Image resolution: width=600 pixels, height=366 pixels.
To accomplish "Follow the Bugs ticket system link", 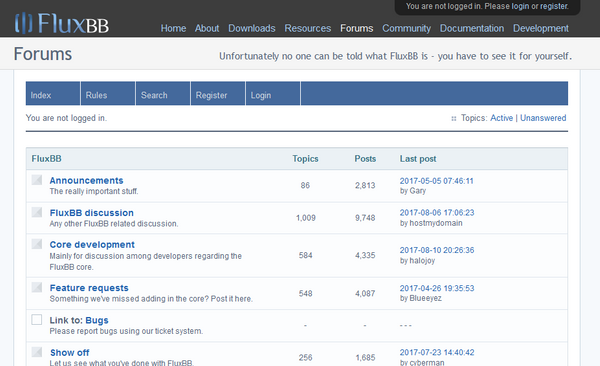I will pos(97,320).
